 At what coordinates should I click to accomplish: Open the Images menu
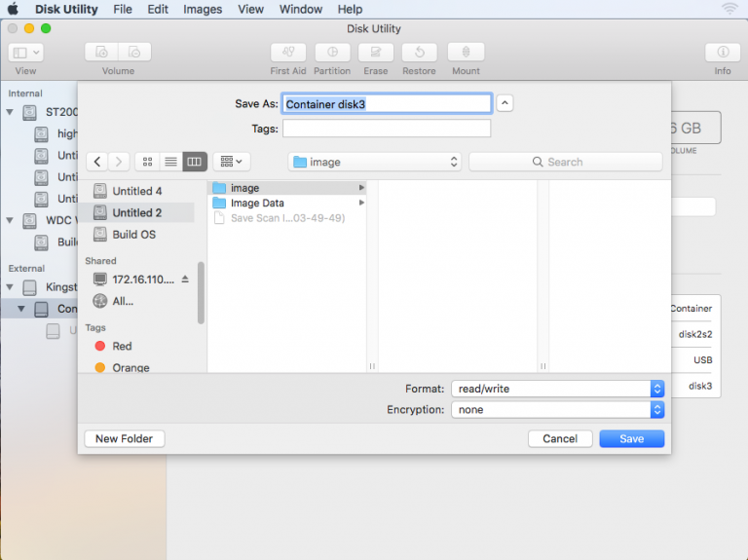point(203,9)
